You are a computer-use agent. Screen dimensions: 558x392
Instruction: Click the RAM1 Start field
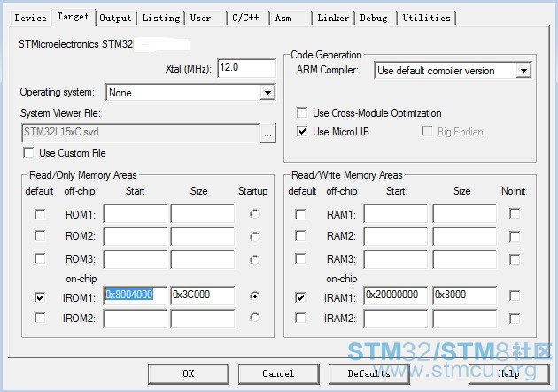click(395, 213)
